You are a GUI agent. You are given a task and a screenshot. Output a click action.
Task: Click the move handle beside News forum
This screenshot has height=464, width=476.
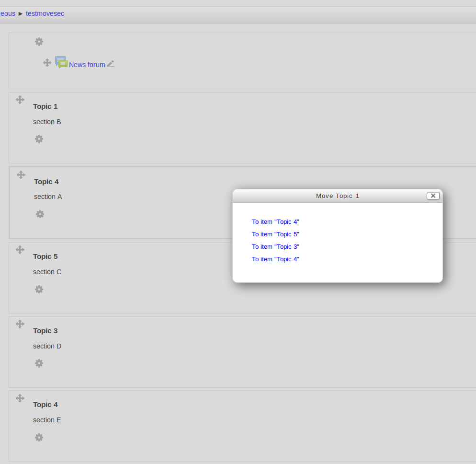pyautogui.click(x=47, y=63)
